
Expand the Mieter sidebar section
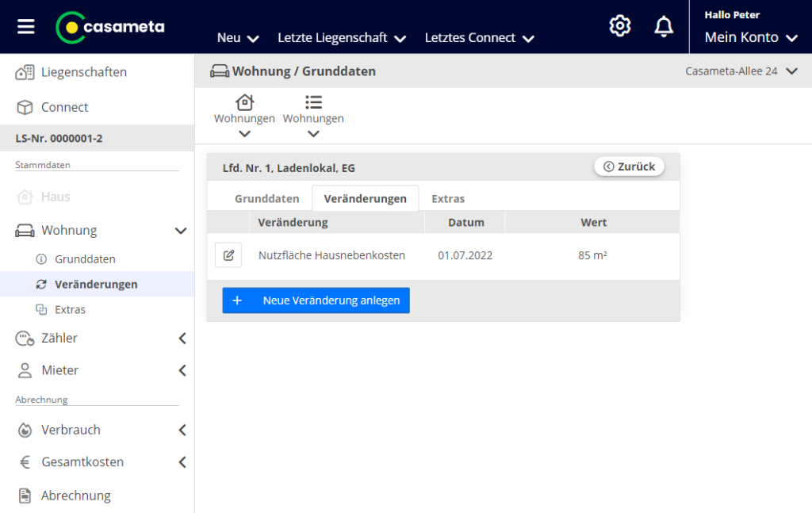tap(182, 370)
